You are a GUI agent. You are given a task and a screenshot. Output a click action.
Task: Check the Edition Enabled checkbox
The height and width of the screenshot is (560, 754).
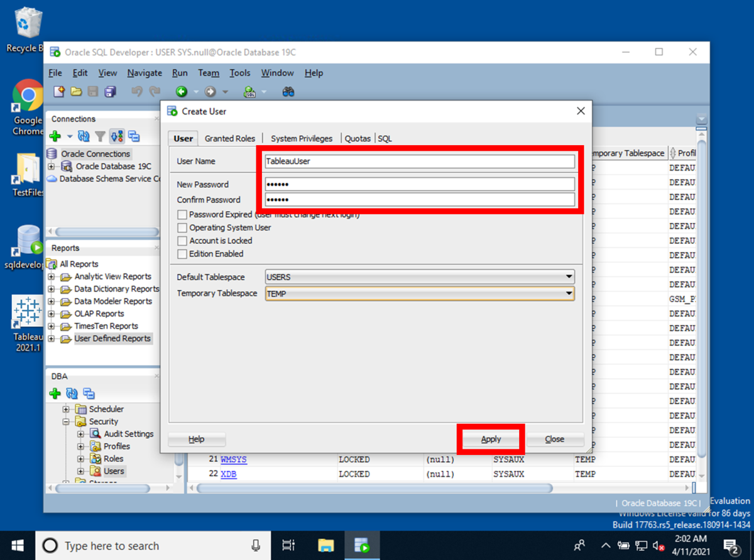(x=182, y=254)
